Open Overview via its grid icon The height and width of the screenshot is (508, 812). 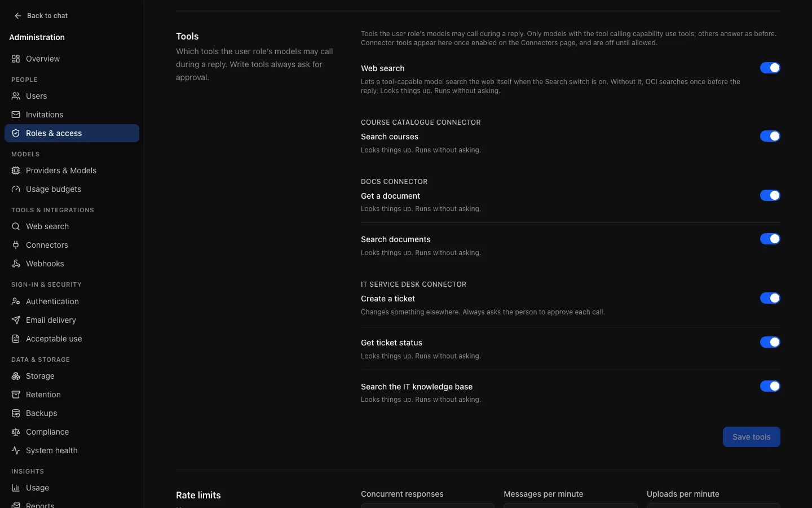click(x=16, y=59)
